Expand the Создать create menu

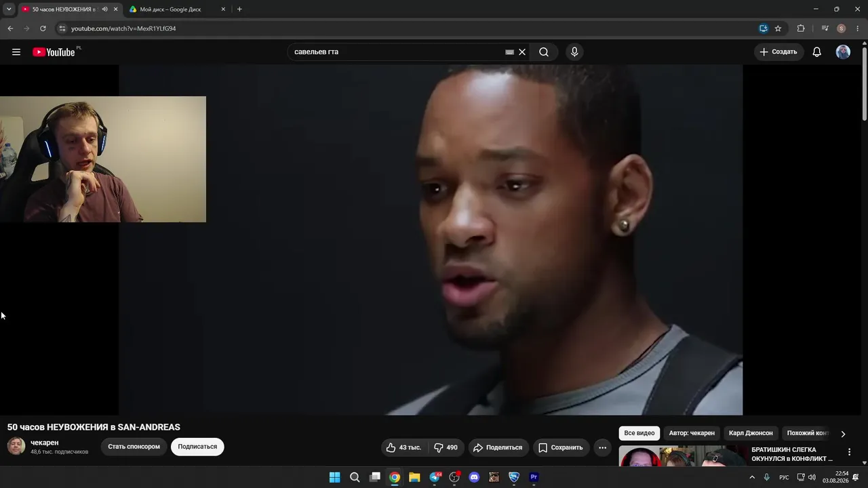(x=779, y=52)
